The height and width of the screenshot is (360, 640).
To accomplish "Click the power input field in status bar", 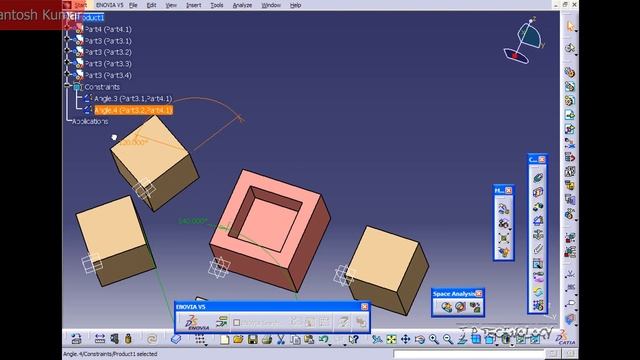I will (x=469, y=353).
